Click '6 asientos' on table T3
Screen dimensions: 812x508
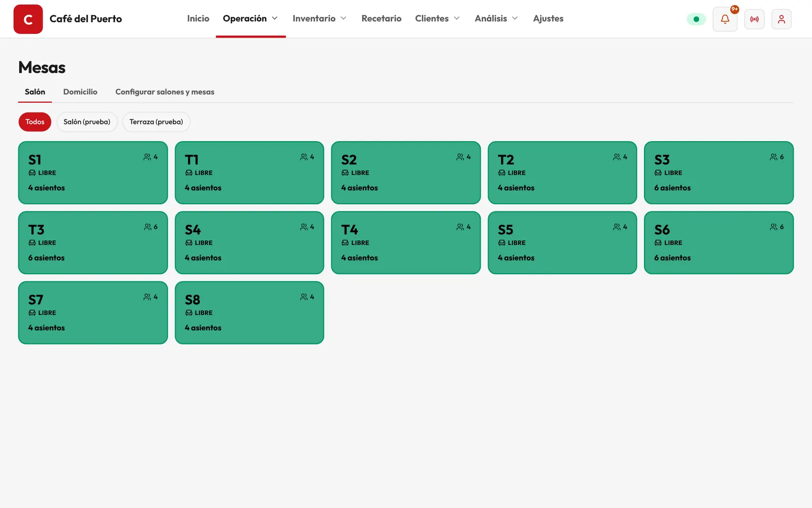tap(47, 258)
